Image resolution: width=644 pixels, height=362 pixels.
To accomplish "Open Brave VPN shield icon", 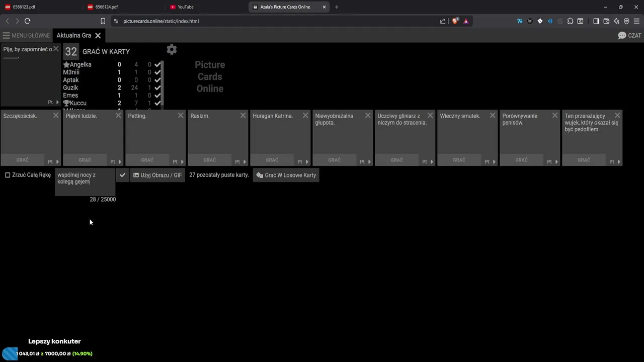I will [626, 21].
